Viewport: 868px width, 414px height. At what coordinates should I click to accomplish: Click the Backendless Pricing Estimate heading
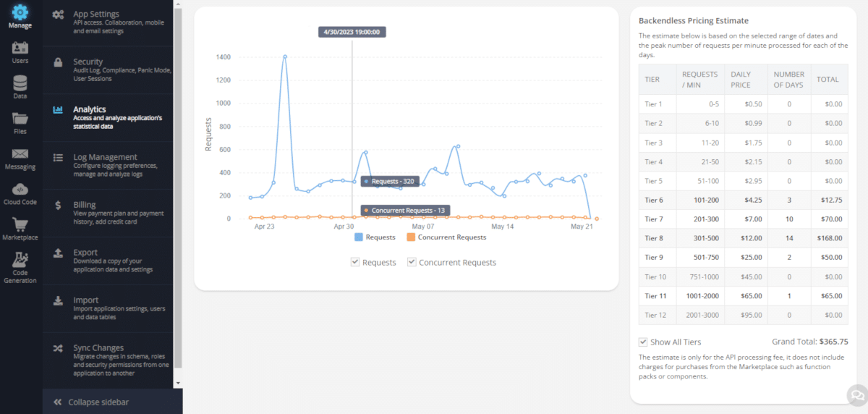694,21
